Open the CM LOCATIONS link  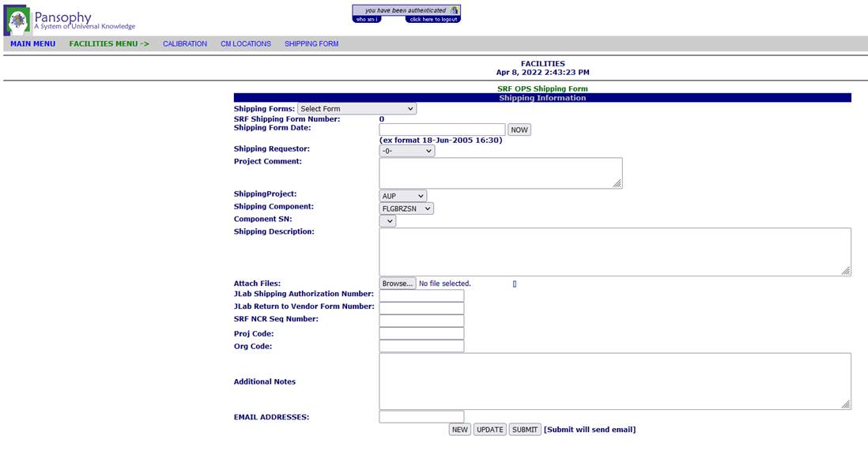pos(246,44)
